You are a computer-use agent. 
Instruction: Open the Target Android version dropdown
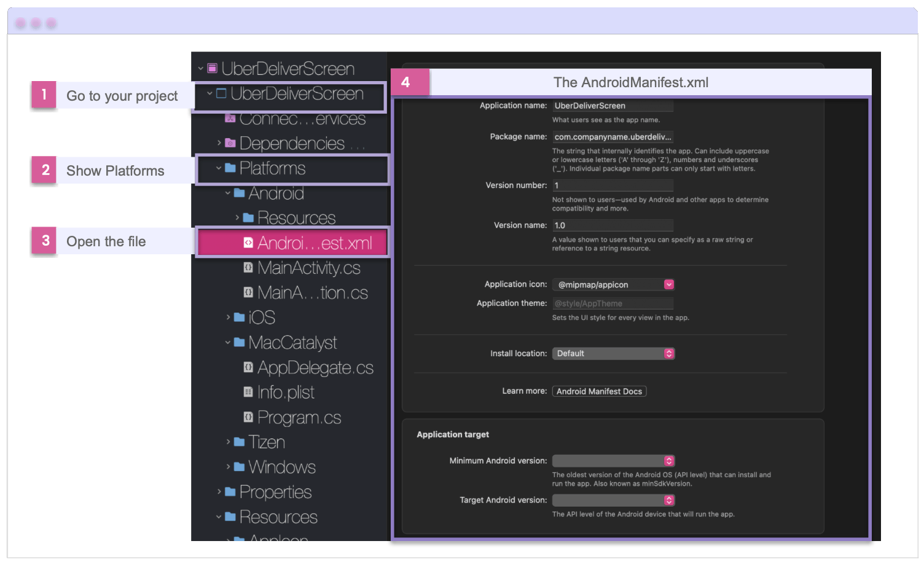(669, 500)
